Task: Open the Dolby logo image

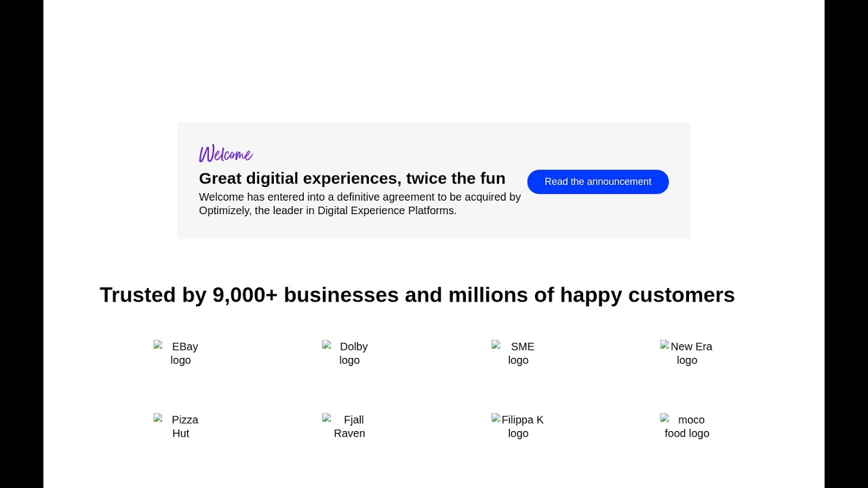Action: pos(349,353)
